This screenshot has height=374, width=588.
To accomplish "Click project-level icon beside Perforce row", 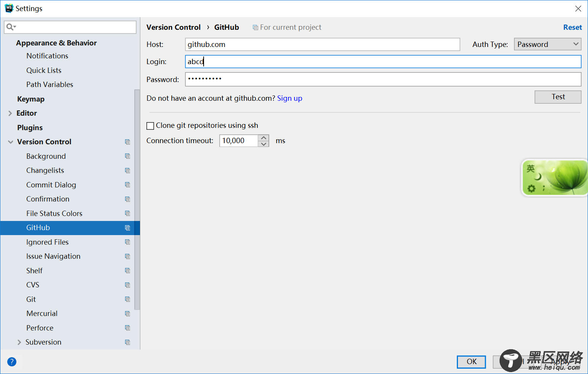I will [128, 328].
